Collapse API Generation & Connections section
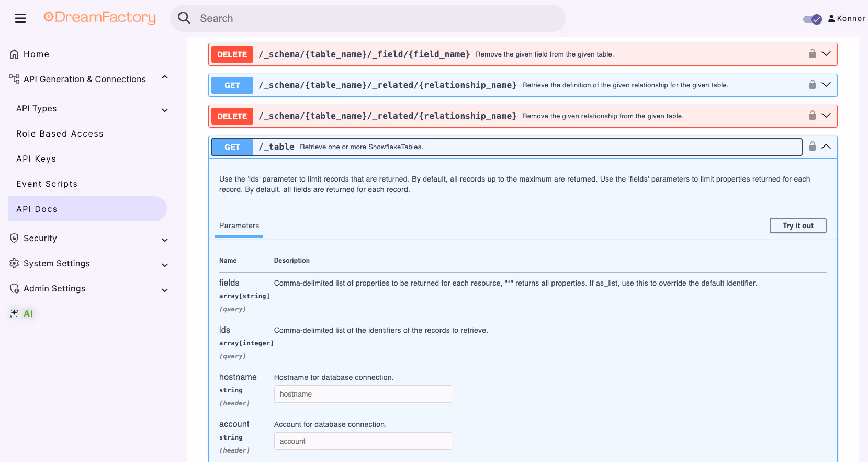Screen dimensions: 868x462 (165, 77)
